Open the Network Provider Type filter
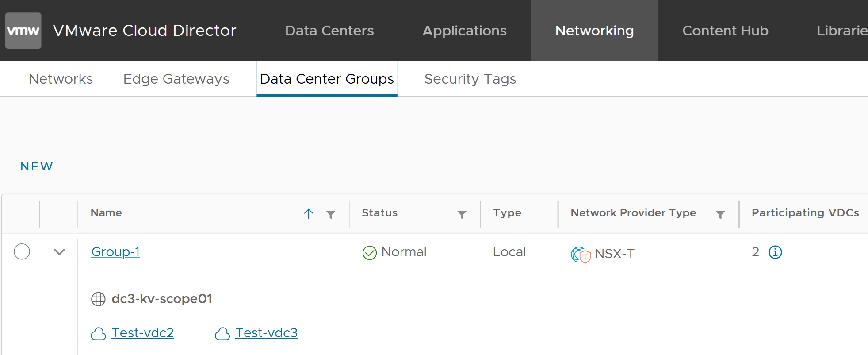Screen dimensions: 868x355 pos(720,215)
